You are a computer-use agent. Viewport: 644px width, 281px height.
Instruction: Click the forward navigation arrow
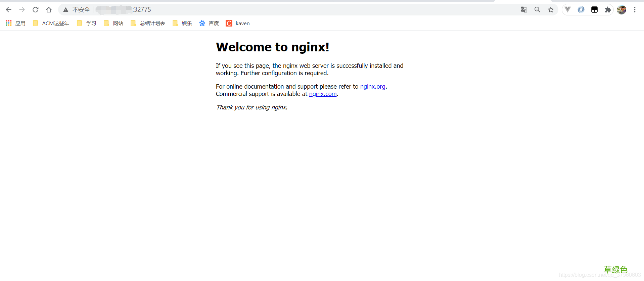point(22,10)
